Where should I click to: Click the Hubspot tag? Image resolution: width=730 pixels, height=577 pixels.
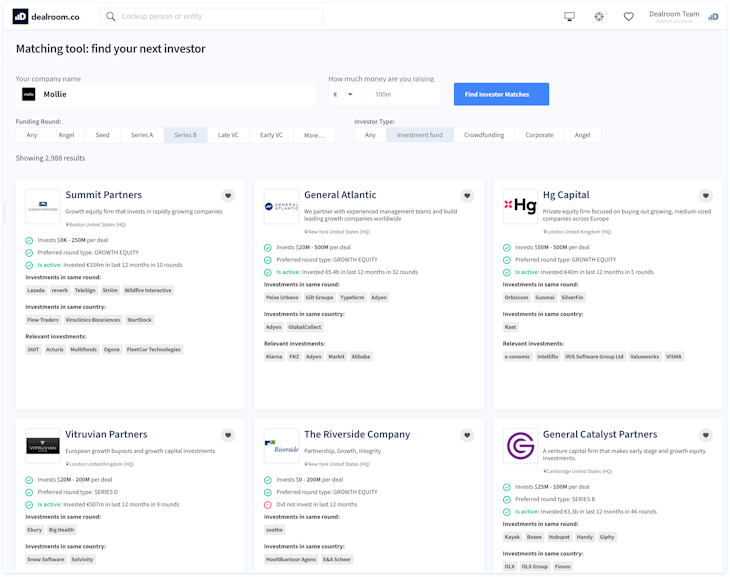coord(559,537)
